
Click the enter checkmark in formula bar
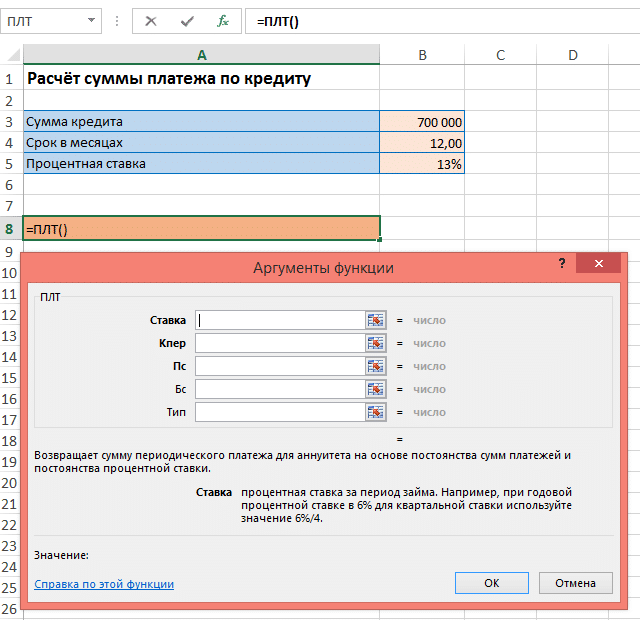pos(187,21)
